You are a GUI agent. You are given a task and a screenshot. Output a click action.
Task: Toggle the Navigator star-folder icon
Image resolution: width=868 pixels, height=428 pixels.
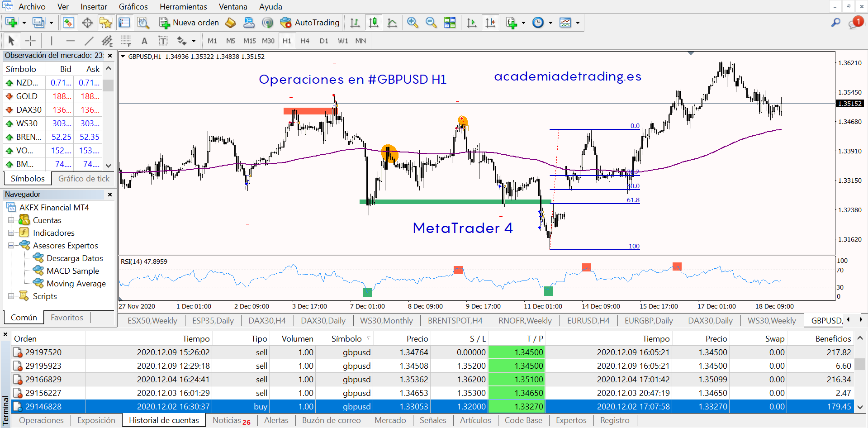[105, 22]
